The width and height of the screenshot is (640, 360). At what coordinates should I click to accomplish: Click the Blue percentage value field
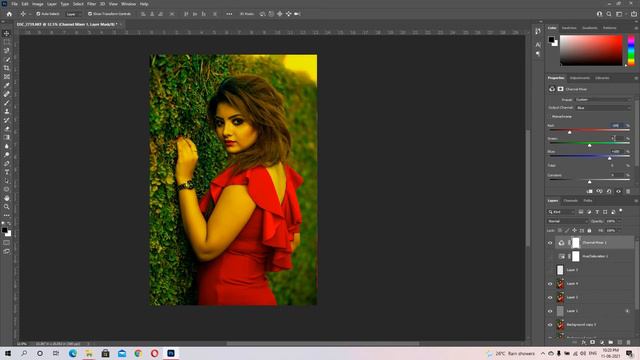click(617, 151)
